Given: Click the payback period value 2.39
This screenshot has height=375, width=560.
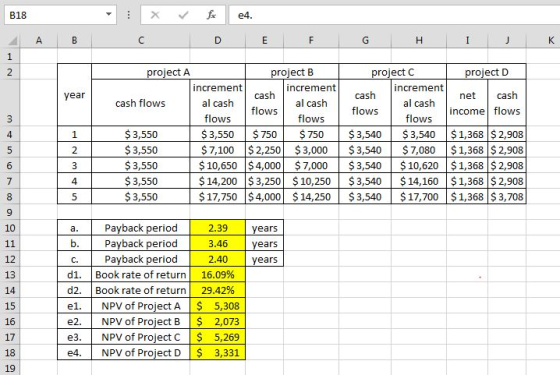Looking at the screenshot, I should pos(218,228).
